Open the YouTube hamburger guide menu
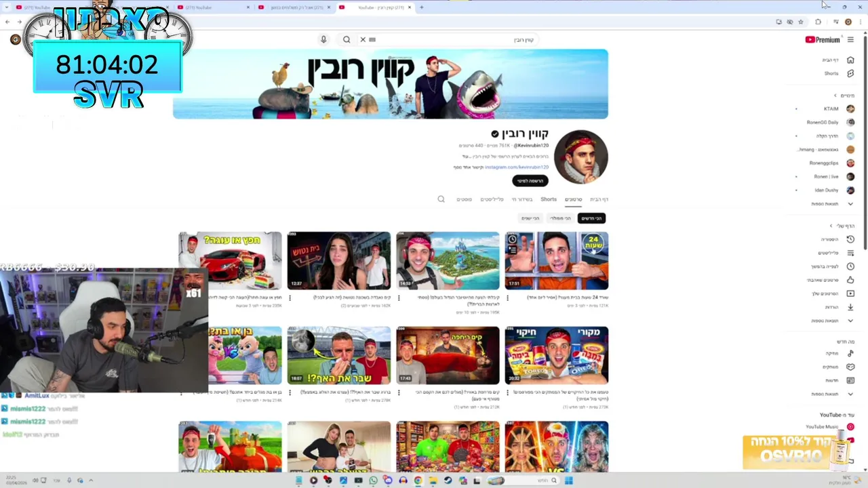The image size is (868, 488). tap(850, 39)
